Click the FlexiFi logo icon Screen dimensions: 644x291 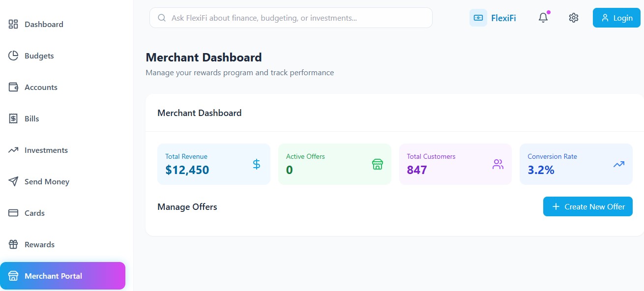pos(478,18)
